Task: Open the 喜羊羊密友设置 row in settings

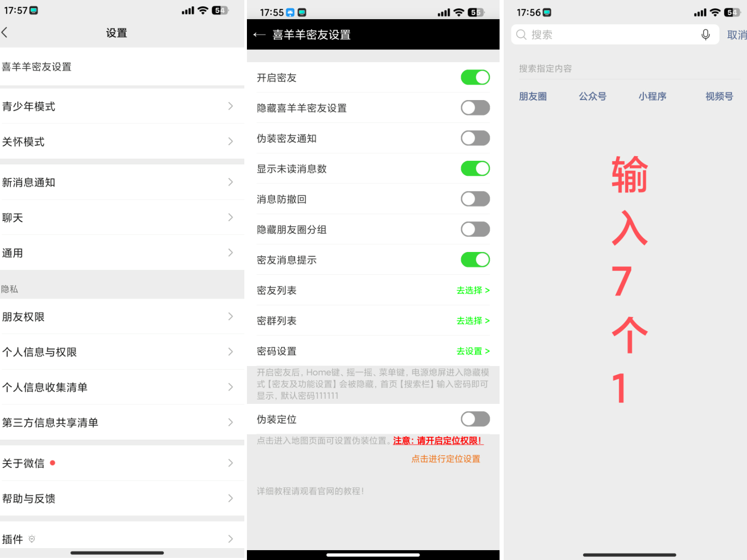Action: tap(122, 67)
